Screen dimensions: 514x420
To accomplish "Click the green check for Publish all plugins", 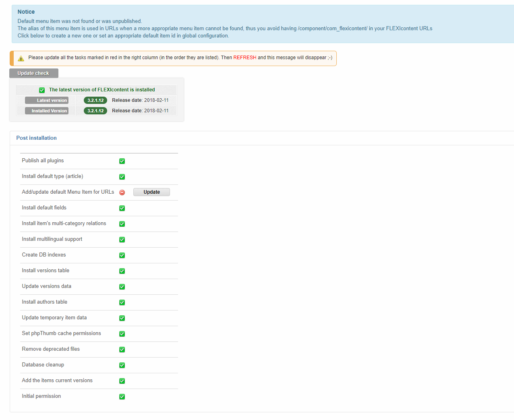I will tap(122, 161).
